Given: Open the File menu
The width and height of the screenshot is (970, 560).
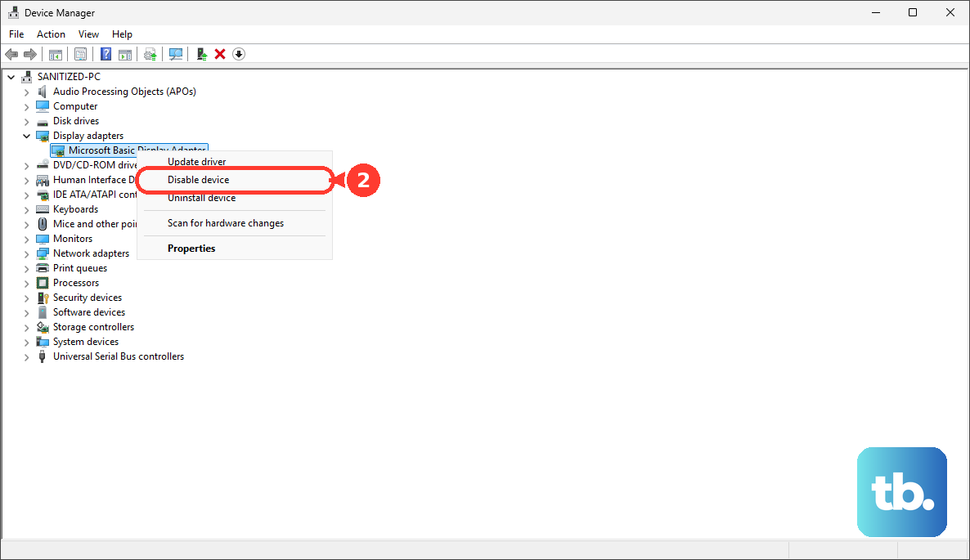Looking at the screenshot, I should coord(16,34).
